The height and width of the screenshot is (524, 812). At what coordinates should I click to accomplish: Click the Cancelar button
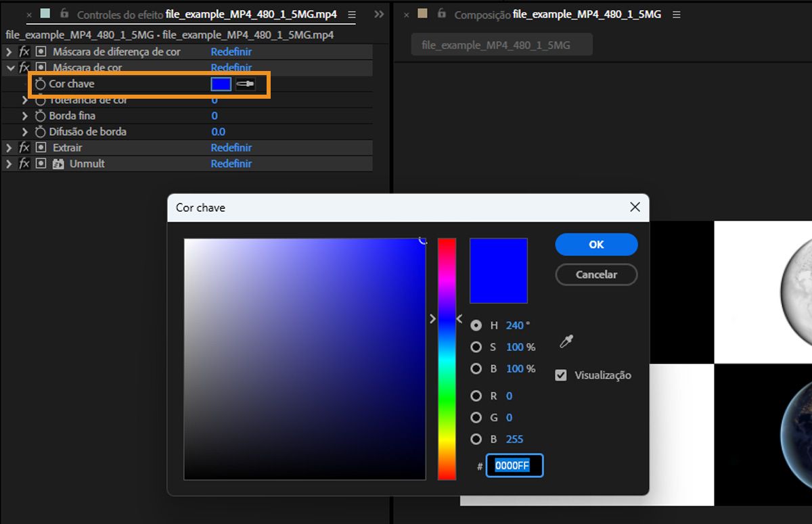(x=596, y=275)
